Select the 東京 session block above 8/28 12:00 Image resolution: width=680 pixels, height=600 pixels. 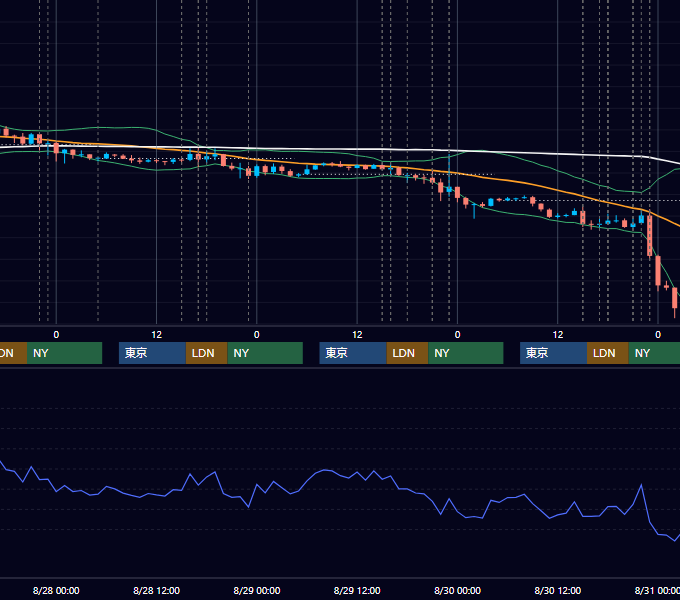coord(152,353)
